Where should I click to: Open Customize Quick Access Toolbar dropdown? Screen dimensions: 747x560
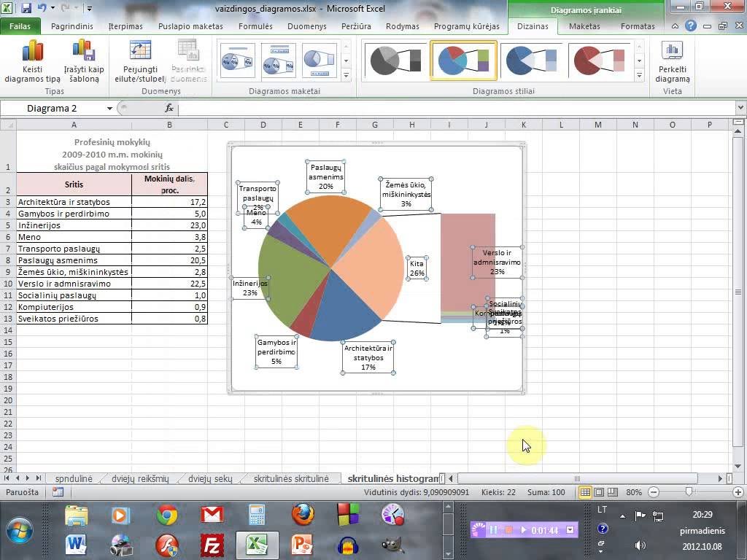pyautogui.click(x=89, y=8)
